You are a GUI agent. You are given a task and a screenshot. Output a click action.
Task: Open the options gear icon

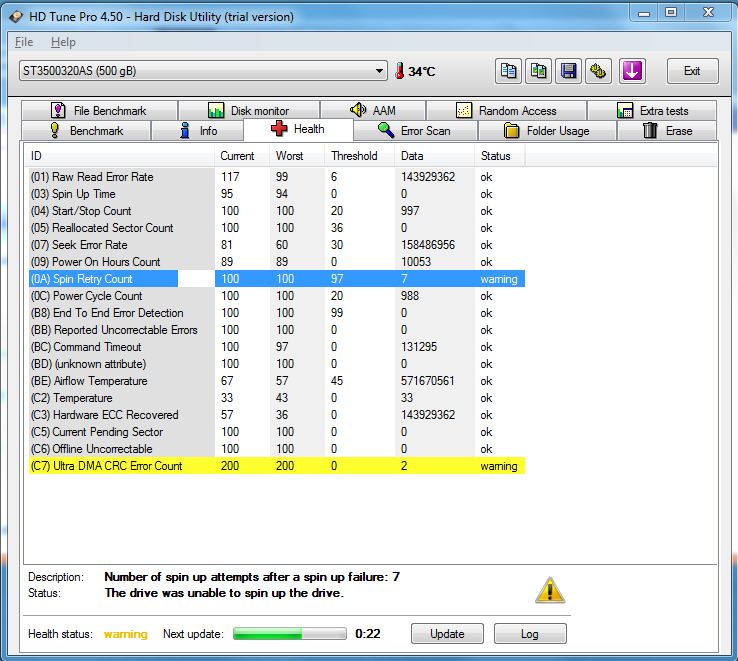598,71
